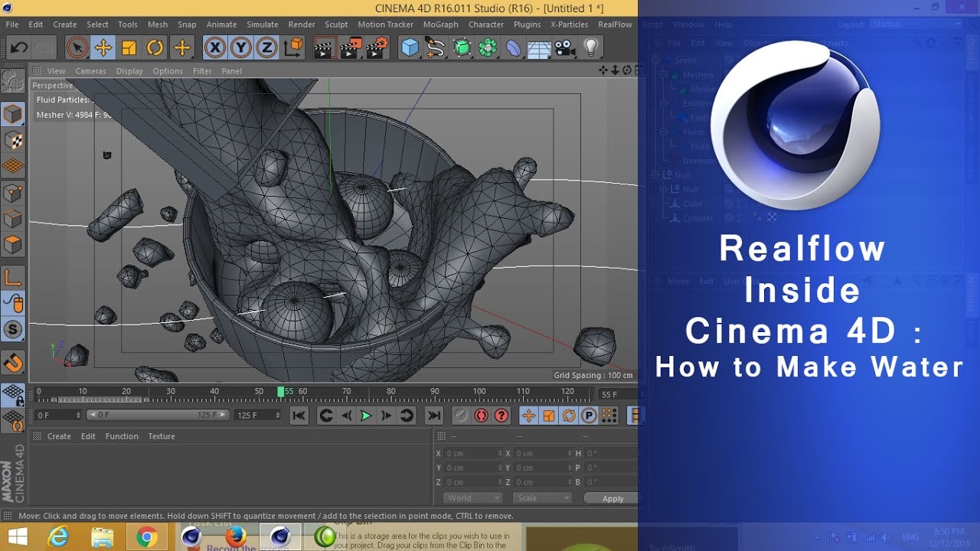Open the viewport Display menu
This screenshot has height=551, width=980.
click(129, 71)
